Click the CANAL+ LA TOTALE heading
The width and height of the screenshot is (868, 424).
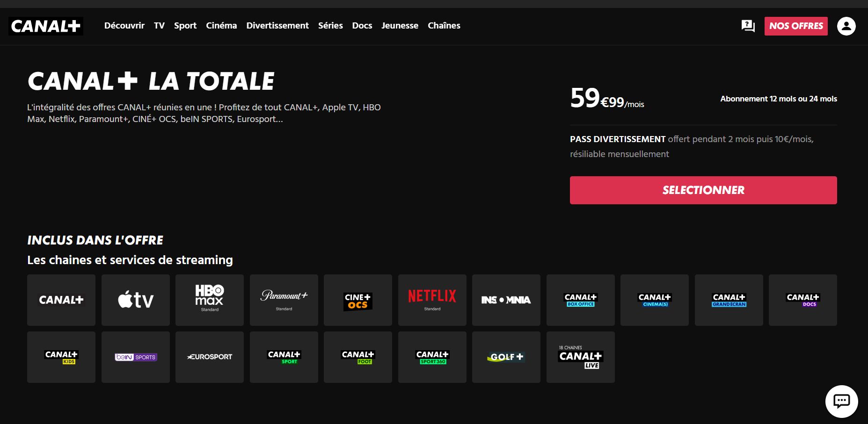[x=151, y=81]
